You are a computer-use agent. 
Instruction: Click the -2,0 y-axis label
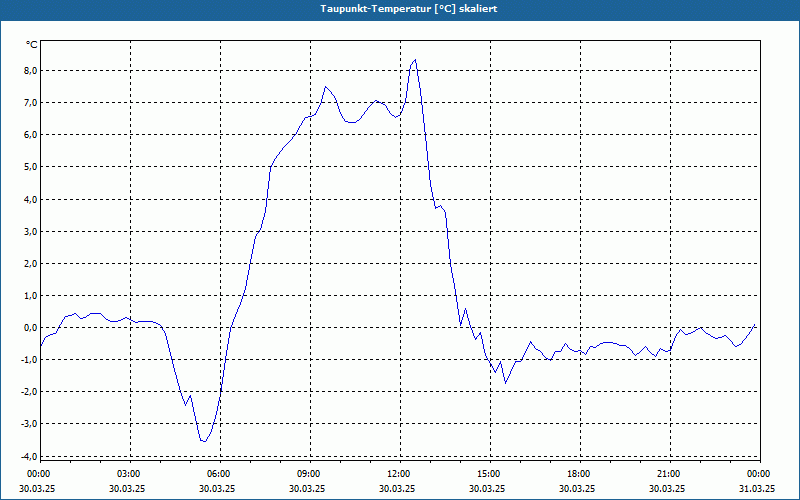coord(30,392)
